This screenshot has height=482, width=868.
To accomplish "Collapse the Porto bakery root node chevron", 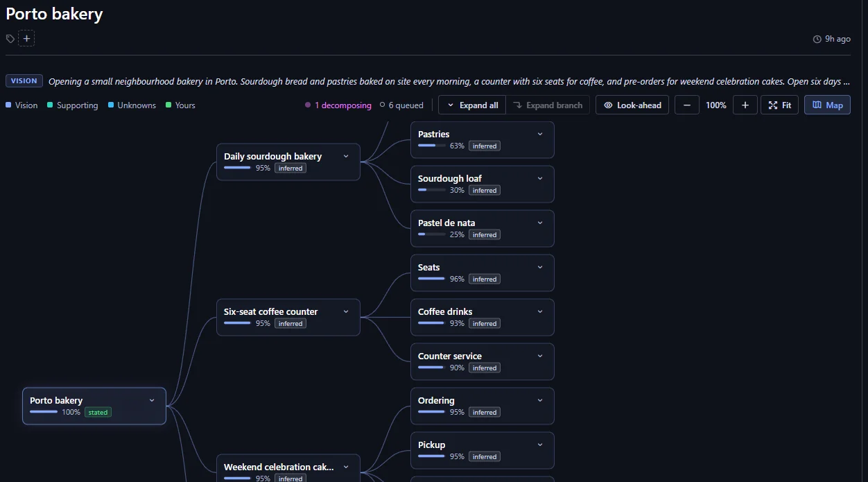I will pyautogui.click(x=152, y=400).
